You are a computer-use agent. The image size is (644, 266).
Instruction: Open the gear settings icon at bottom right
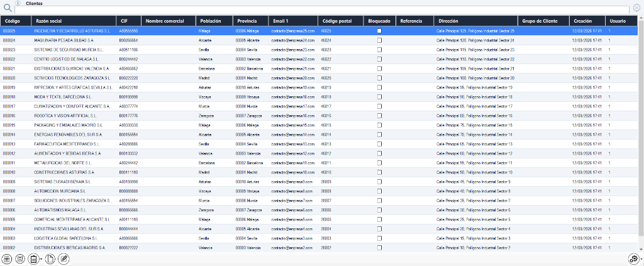coord(634,258)
